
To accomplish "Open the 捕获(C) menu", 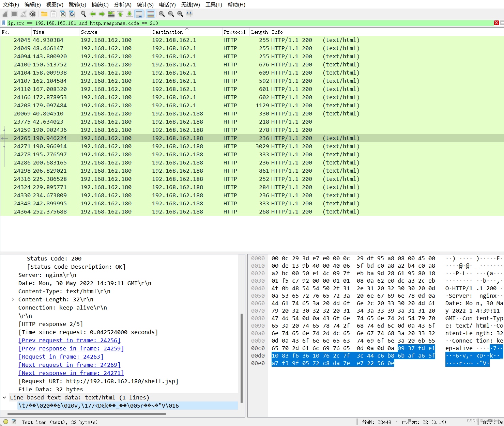I will click(x=100, y=4).
